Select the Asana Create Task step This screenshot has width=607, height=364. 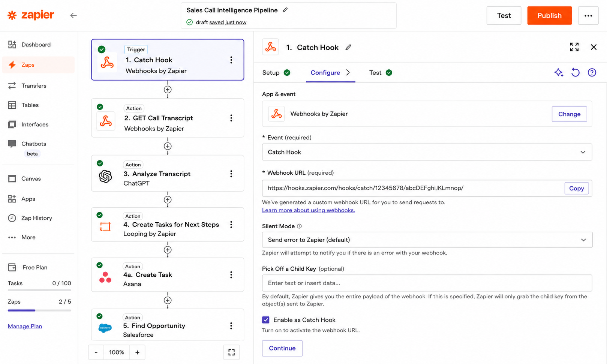tap(168, 275)
